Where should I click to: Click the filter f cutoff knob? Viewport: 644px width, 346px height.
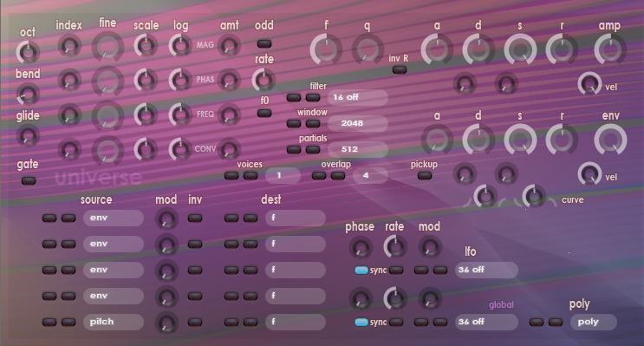[326, 49]
